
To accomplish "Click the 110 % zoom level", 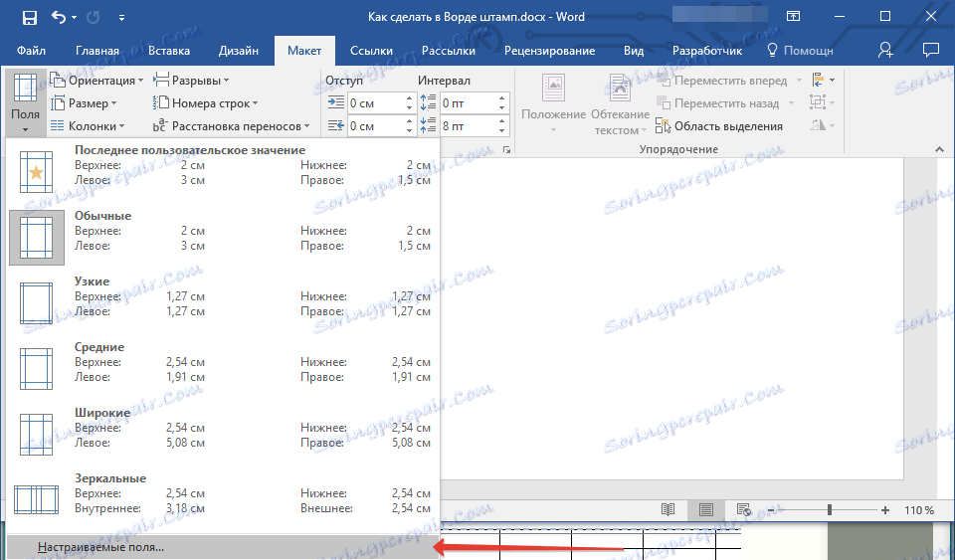I will pyautogui.click(x=918, y=510).
